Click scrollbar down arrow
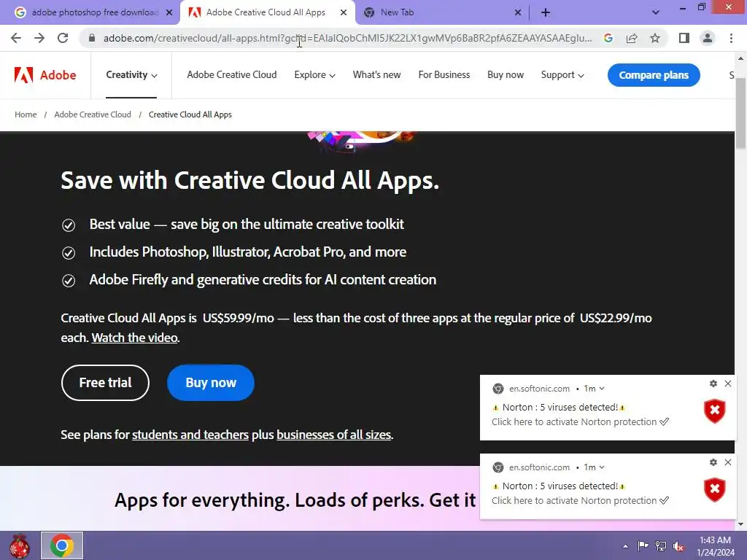 pyautogui.click(x=740, y=524)
